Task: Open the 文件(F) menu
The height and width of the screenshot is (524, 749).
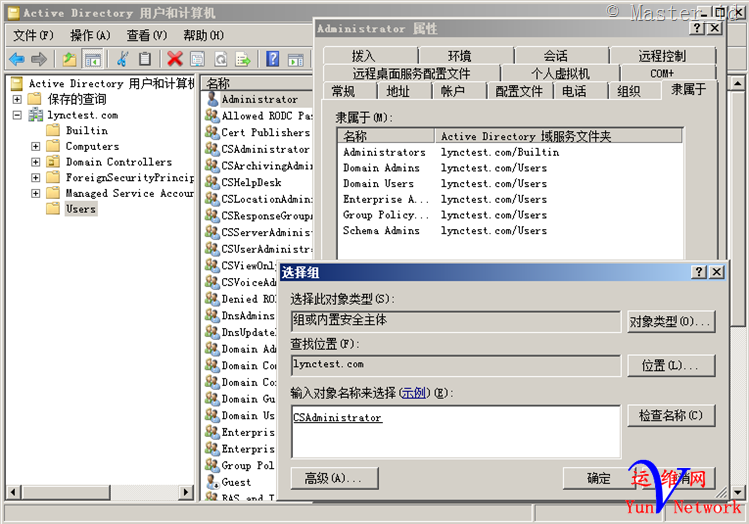Action: pos(33,35)
